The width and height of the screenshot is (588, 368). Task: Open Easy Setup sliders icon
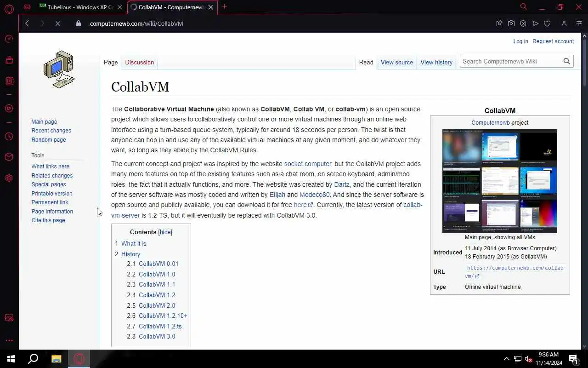pyautogui.click(x=579, y=23)
